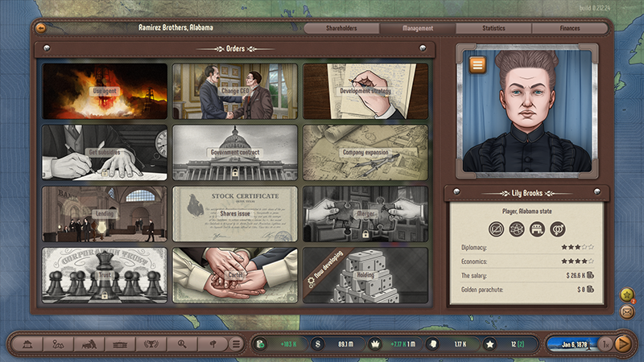Screen dimensions: 644x362
Task: Open the map route icon in toolbar
Action: point(56,343)
